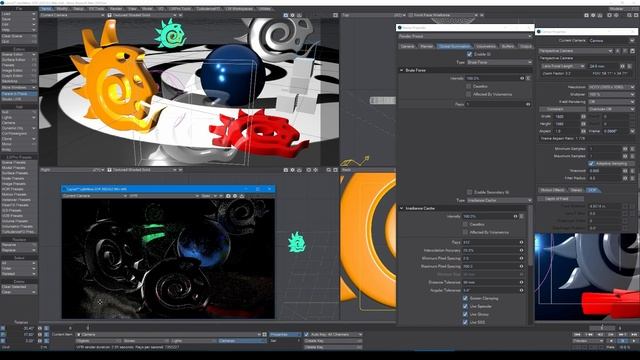Click the Parent in Place button
The width and height of the screenshot is (640, 360).
[x=19, y=94]
